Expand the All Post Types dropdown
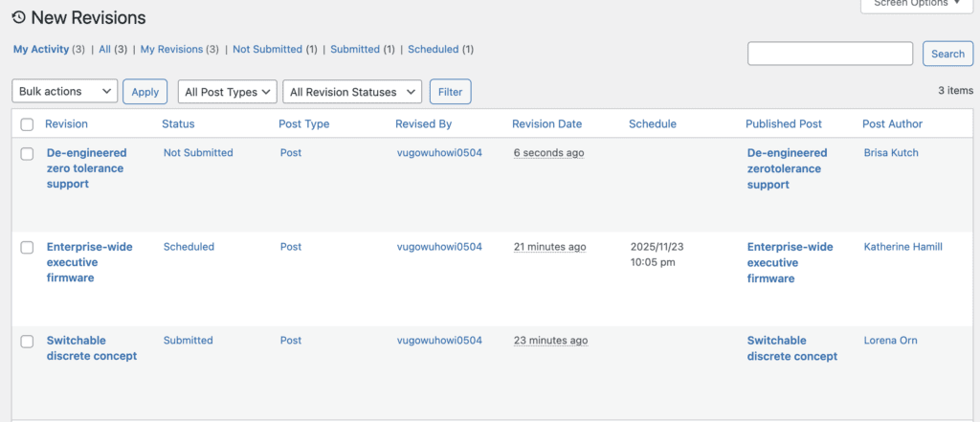Viewport: 980px width, 422px height. click(227, 92)
